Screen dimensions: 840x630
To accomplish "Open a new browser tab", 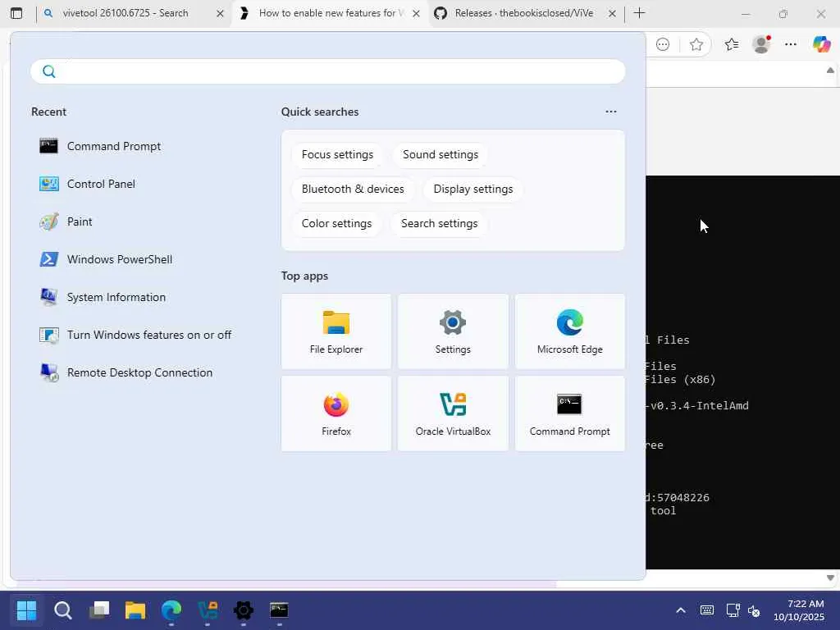I will pyautogui.click(x=639, y=13).
